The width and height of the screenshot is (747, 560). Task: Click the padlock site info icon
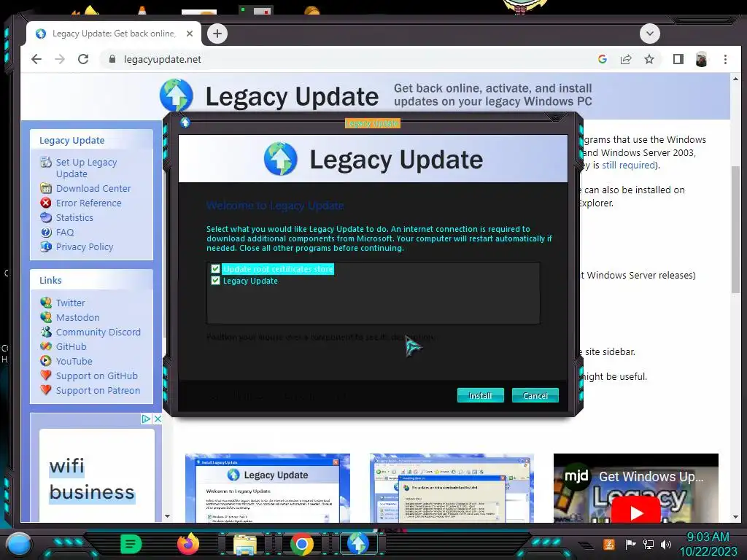(112, 59)
